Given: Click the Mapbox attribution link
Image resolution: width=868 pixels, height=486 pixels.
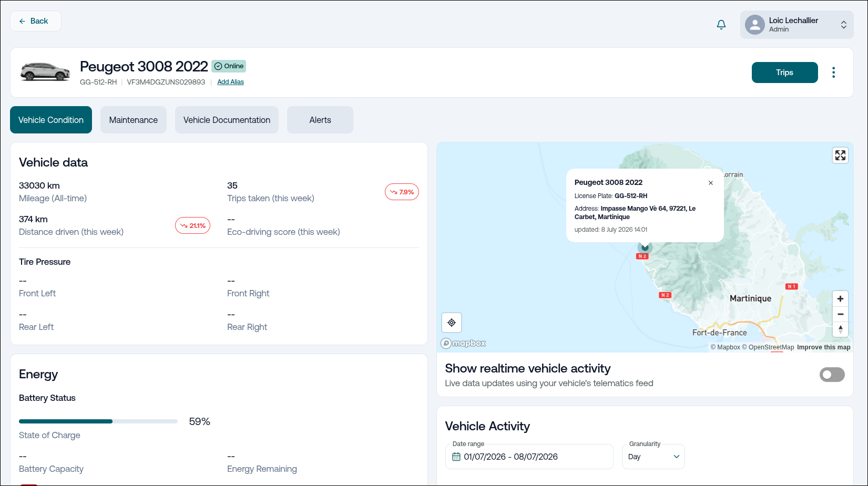Looking at the screenshot, I should 725,347.
